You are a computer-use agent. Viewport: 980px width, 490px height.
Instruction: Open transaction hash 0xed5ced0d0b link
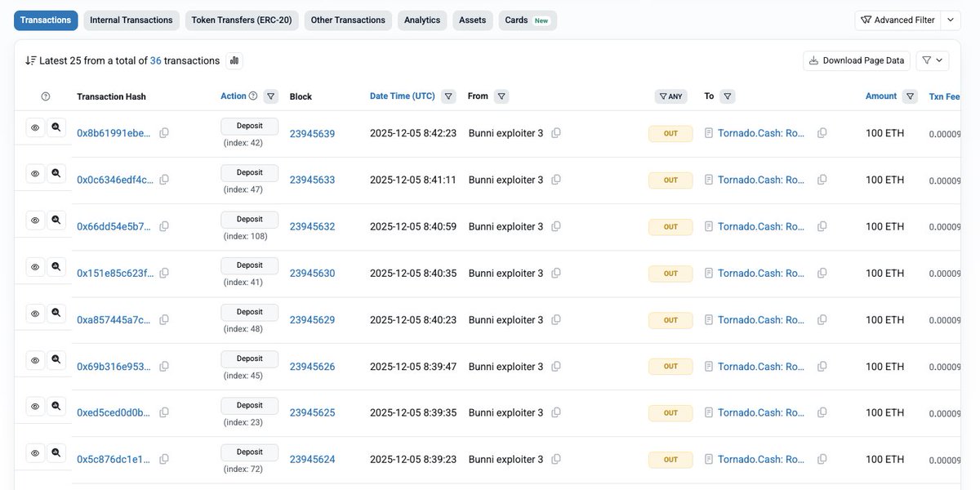coord(114,412)
